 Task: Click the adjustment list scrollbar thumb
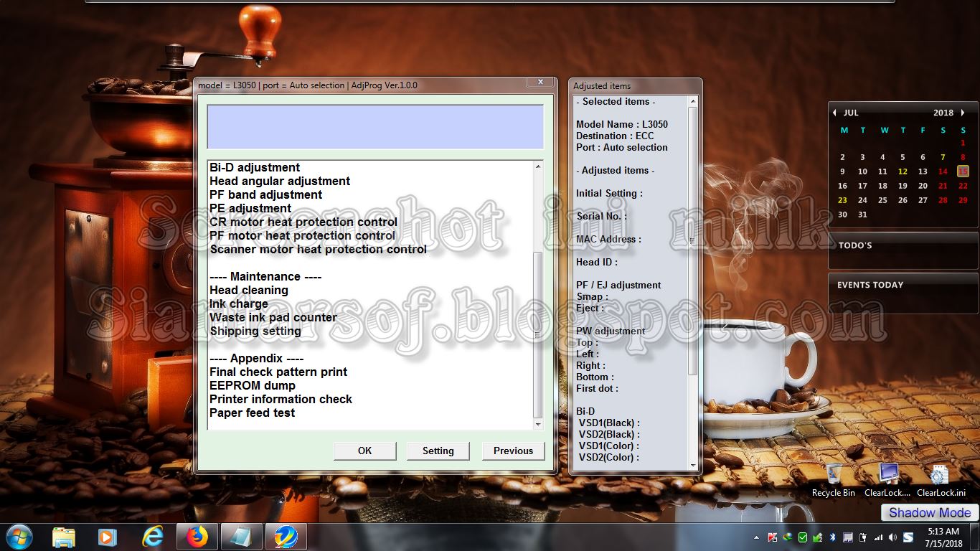pos(538,335)
